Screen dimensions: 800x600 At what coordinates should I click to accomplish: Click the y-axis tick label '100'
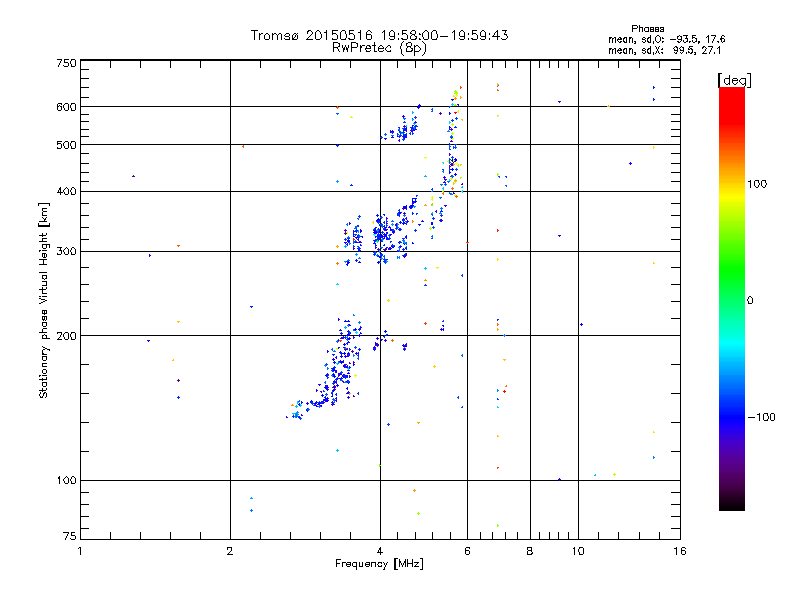pyautogui.click(x=66, y=481)
